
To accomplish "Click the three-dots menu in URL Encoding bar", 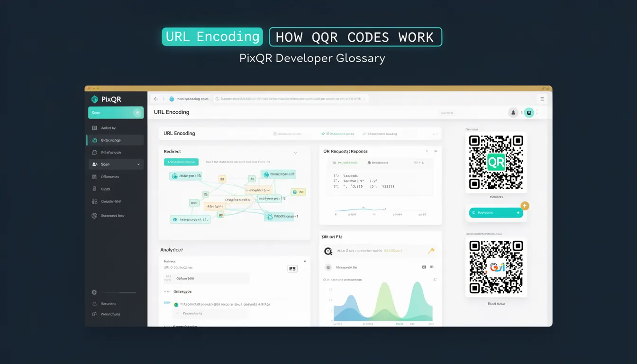I will click(435, 134).
